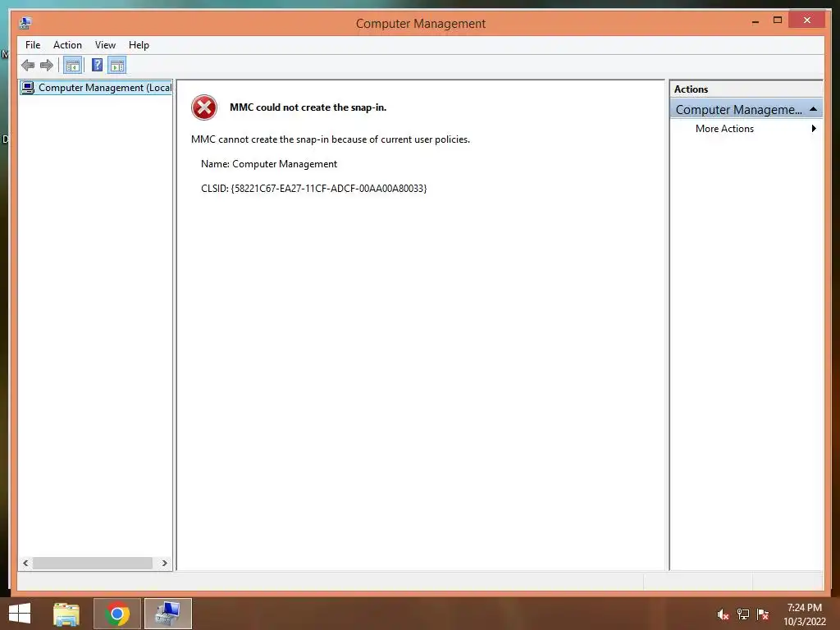840x630 pixels.
Task: Toggle Show/Hide Action Pane button
Action: coord(116,66)
